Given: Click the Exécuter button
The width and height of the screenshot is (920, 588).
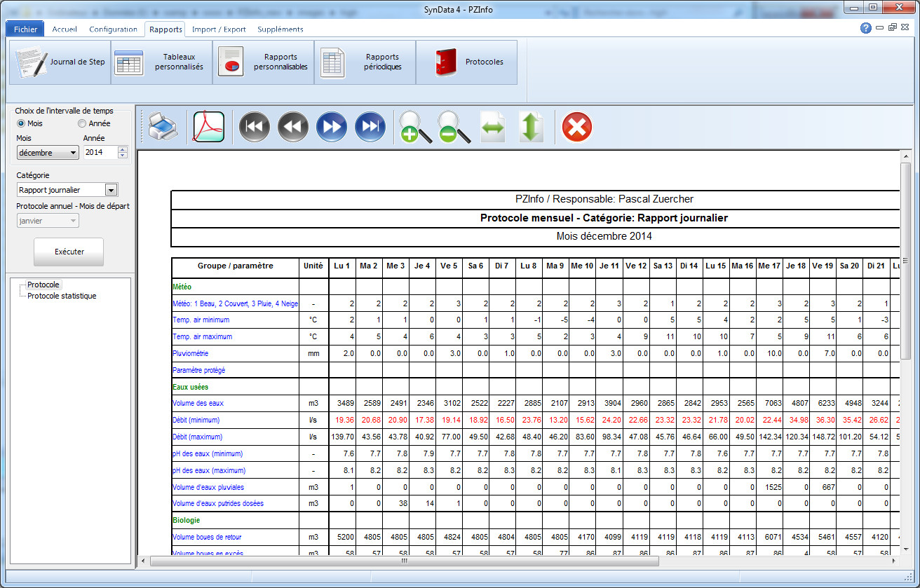Looking at the screenshot, I should click(x=69, y=252).
